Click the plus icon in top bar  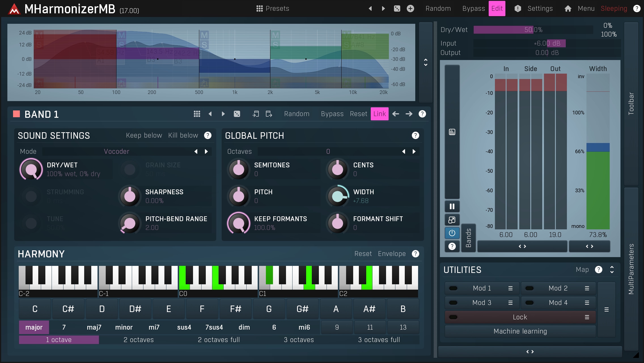click(410, 8)
